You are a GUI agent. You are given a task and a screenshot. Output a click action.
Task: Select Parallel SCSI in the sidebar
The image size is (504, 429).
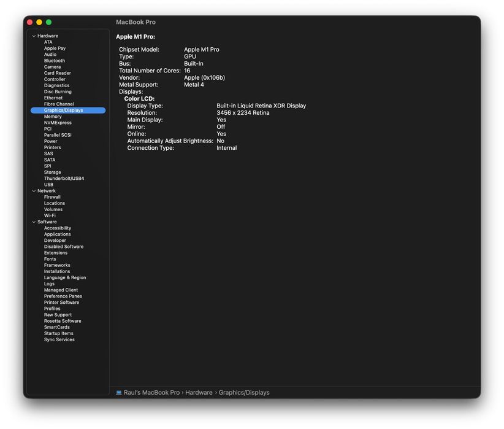pos(58,135)
